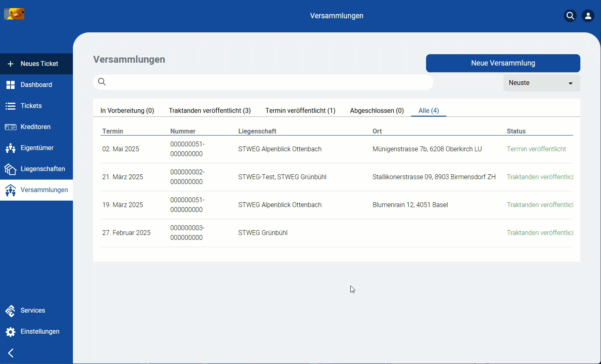The width and height of the screenshot is (601, 364).
Task: Open the user profile icon
Action: click(588, 16)
